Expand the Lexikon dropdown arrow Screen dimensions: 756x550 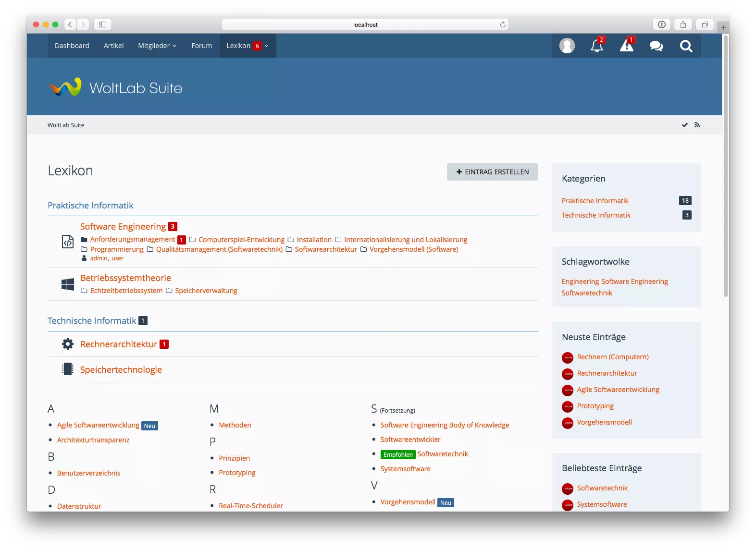tap(267, 46)
